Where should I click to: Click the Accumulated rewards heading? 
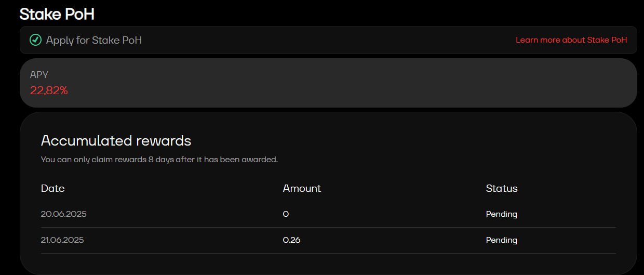click(x=116, y=140)
